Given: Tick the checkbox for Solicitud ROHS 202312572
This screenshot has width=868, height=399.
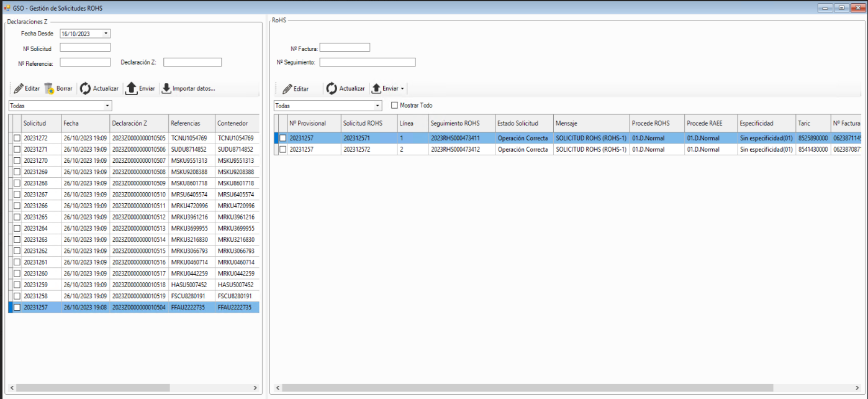Looking at the screenshot, I should click(x=283, y=149).
